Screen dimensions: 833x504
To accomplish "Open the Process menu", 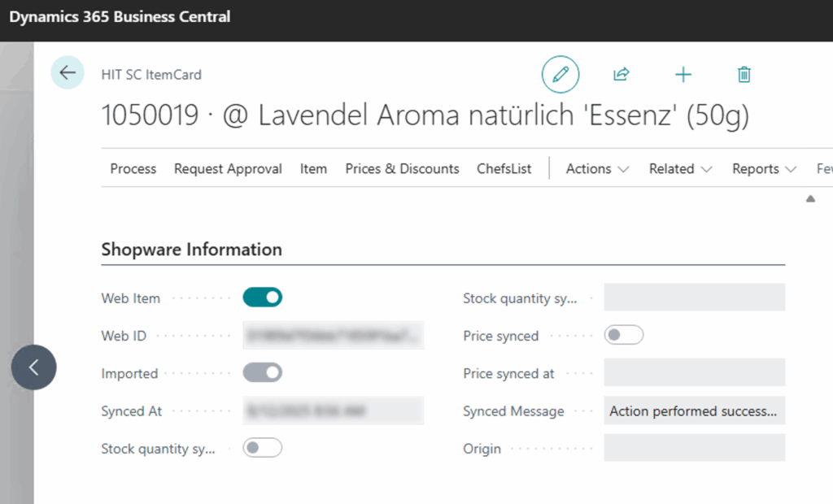I will (x=133, y=169).
